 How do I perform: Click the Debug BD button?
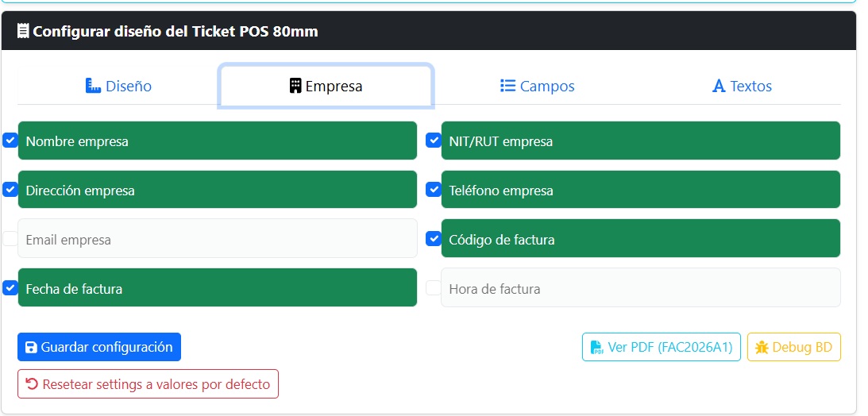(x=793, y=347)
